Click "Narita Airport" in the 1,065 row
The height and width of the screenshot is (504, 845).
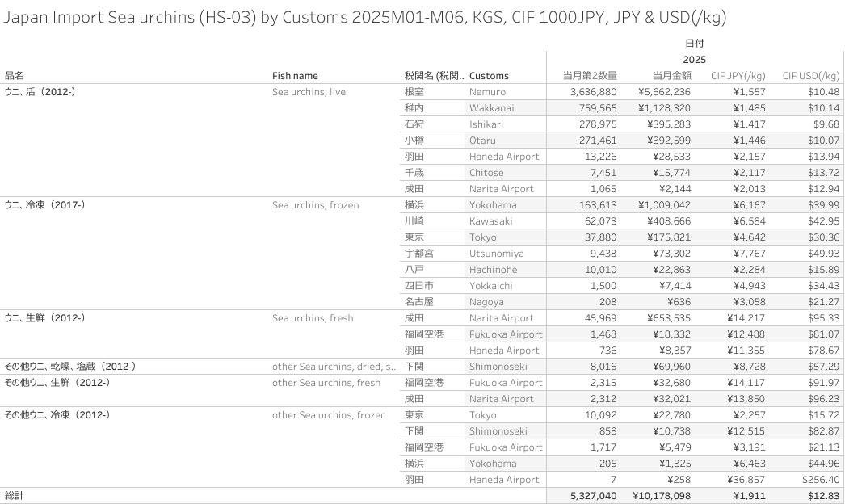click(x=501, y=189)
